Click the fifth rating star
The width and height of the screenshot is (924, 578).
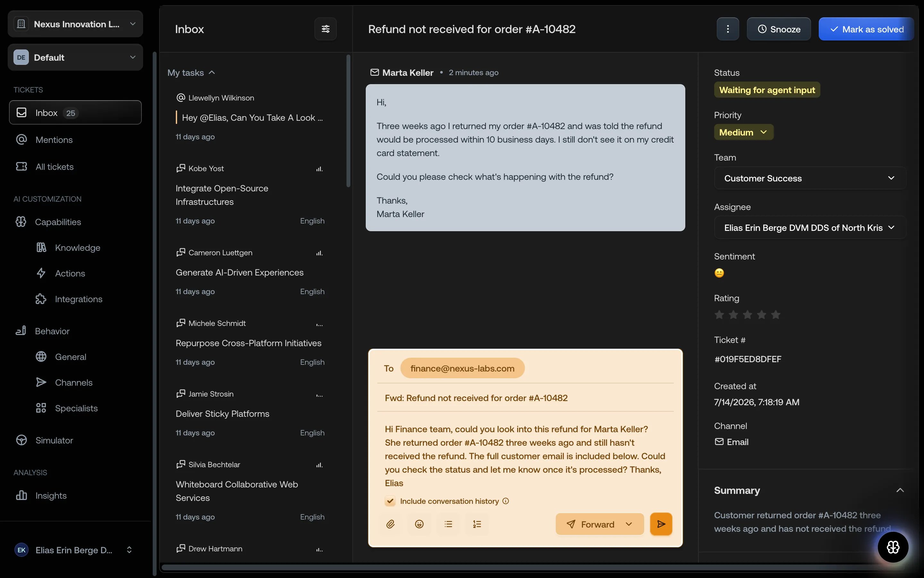tap(775, 315)
